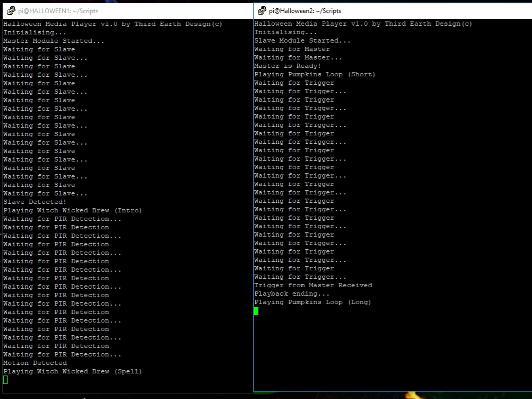Click 'Trigger from Master Received' line
Image resolution: width=532 pixels, height=399 pixels.
click(313, 285)
